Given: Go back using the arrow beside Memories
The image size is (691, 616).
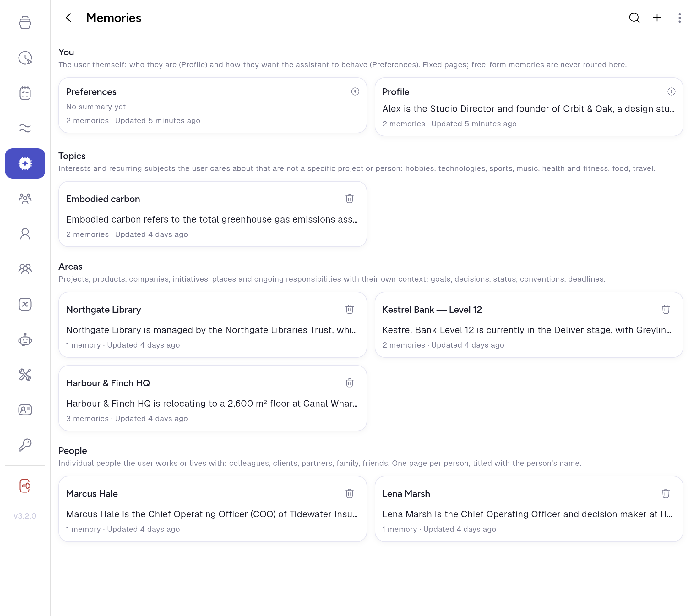Looking at the screenshot, I should tap(68, 18).
